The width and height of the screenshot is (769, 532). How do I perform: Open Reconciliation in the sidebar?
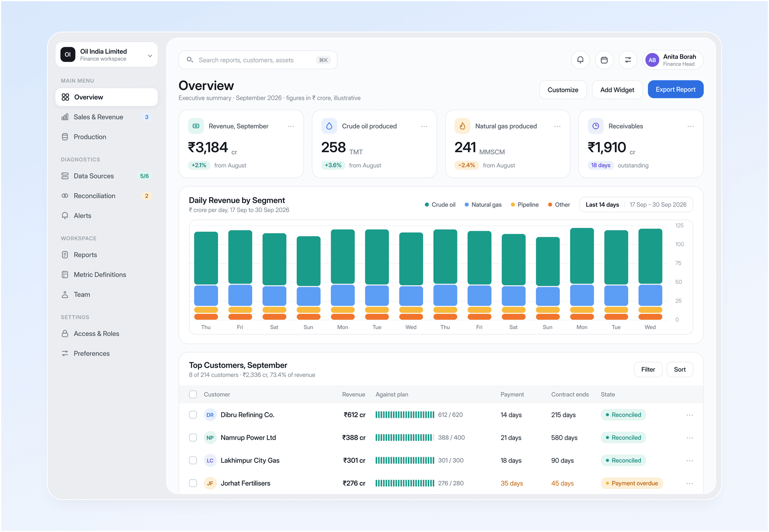coord(106,196)
